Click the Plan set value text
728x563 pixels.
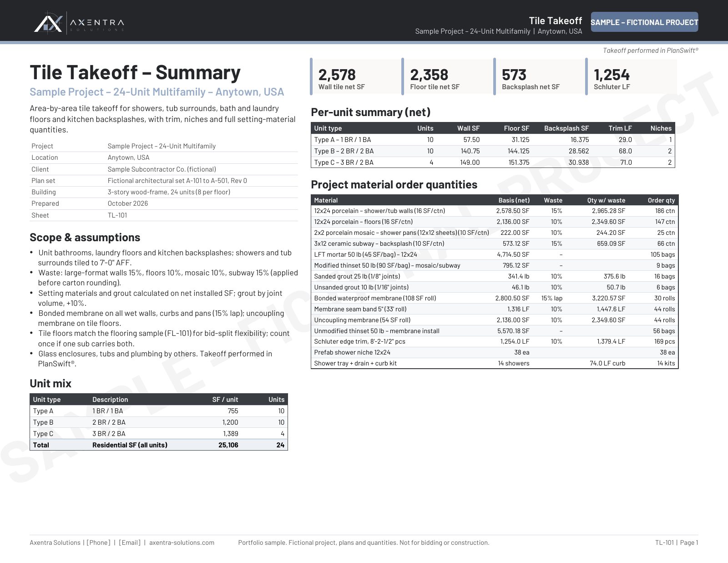pyautogui.click(x=177, y=181)
